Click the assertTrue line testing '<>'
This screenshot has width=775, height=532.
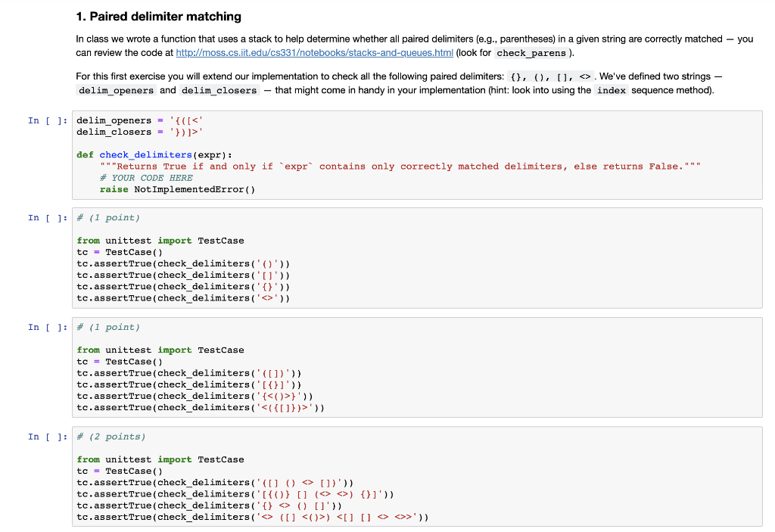pos(183,298)
